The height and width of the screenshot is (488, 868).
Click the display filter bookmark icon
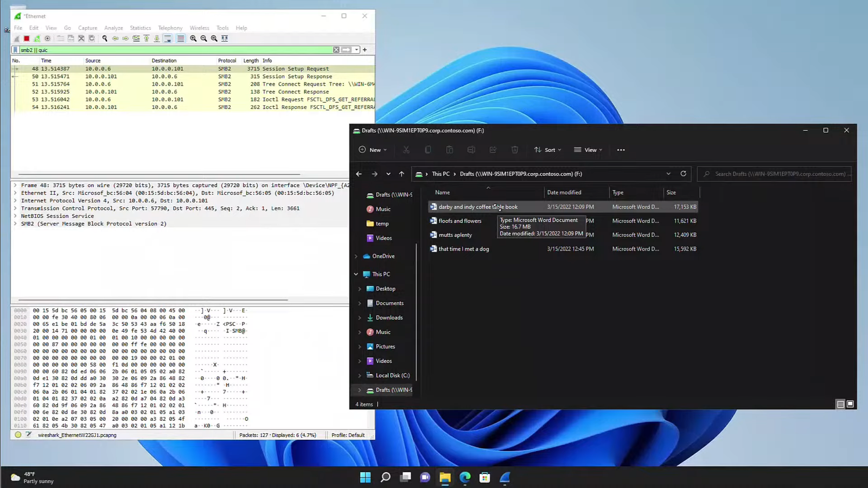(15, 49)
